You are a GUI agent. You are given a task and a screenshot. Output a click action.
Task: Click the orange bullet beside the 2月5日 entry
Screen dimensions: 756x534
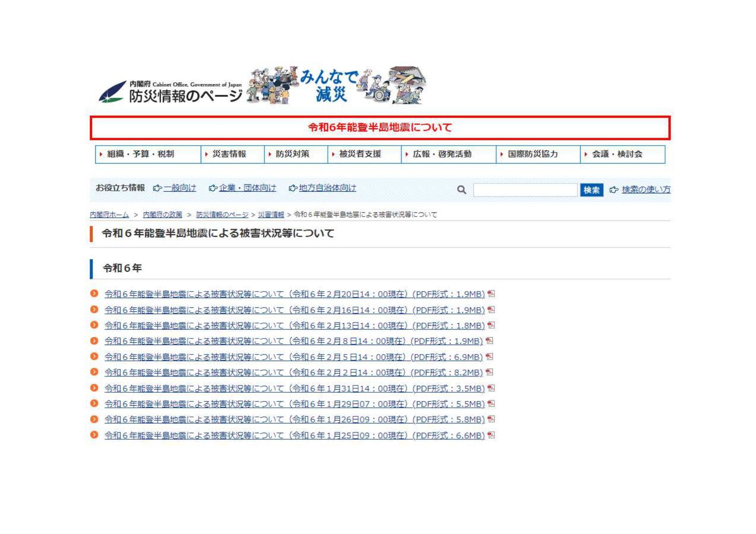click(x=94, y=357)
